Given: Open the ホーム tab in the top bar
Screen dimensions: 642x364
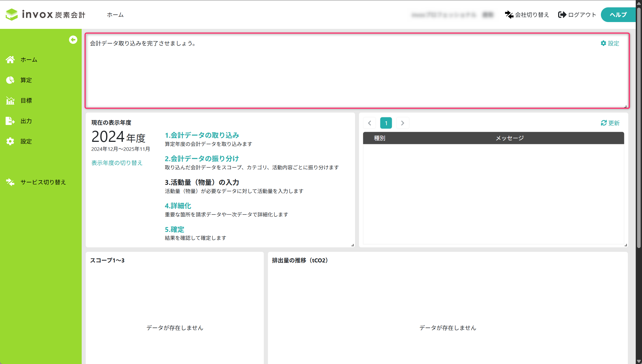Looking at the screenshot, I should coord(115,15).
